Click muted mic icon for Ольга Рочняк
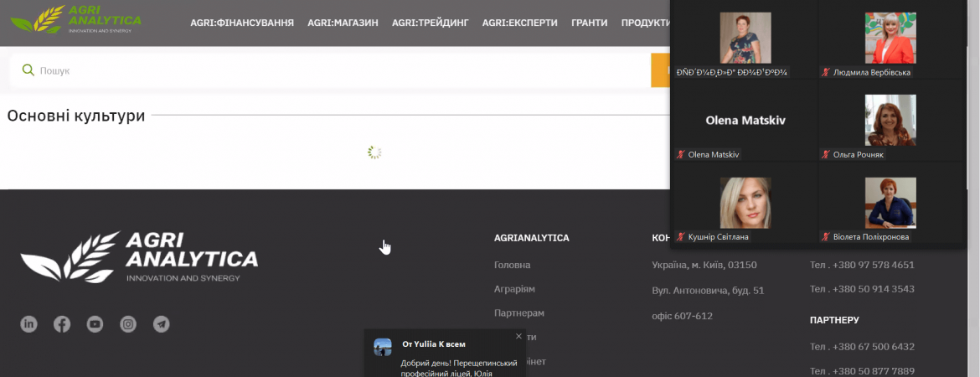 coord(826,154)
